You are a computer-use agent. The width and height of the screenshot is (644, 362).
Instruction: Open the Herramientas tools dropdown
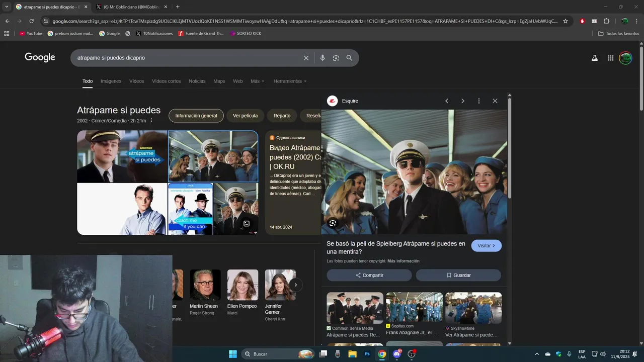(290, 81)
